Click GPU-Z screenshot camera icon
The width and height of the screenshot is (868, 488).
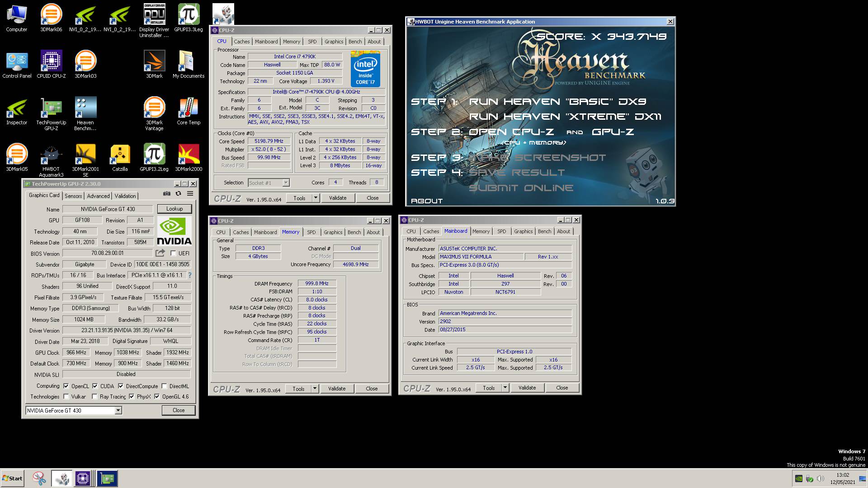coord(167,193)
